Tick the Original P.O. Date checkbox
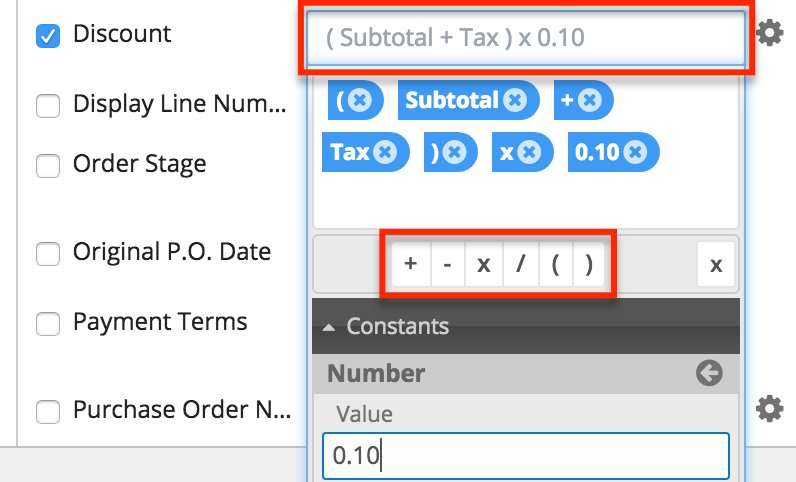The height and width of the screenshot is (482, 796). 47,254
